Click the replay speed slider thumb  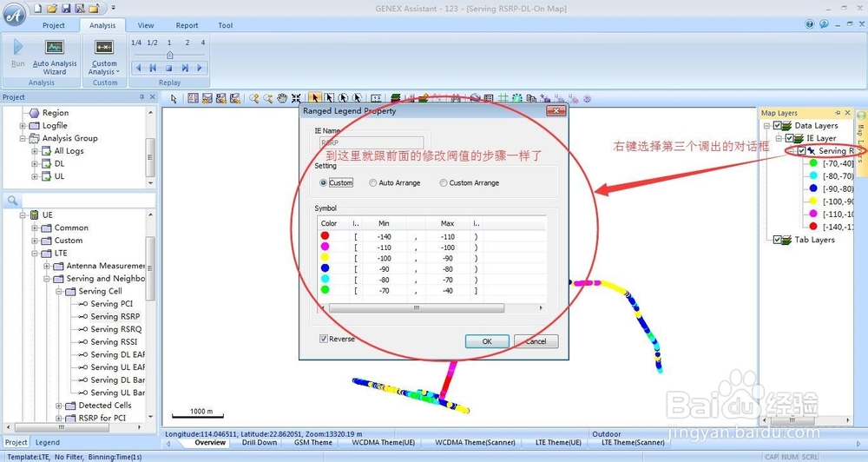(170, 55)
